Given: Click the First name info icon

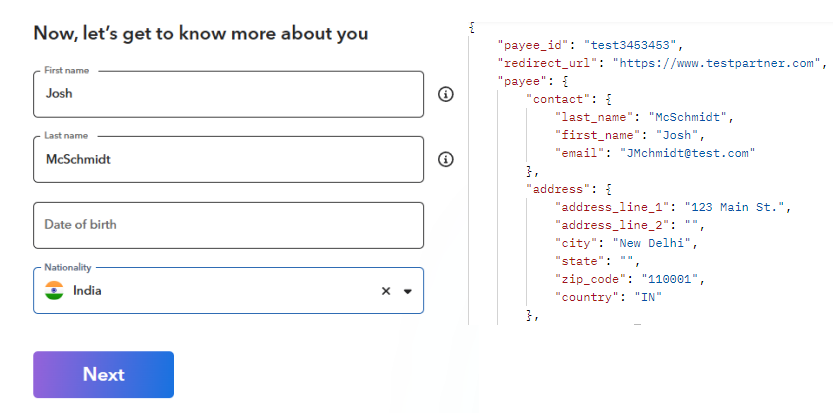Looking at the screenshot, I should (446, 94).
